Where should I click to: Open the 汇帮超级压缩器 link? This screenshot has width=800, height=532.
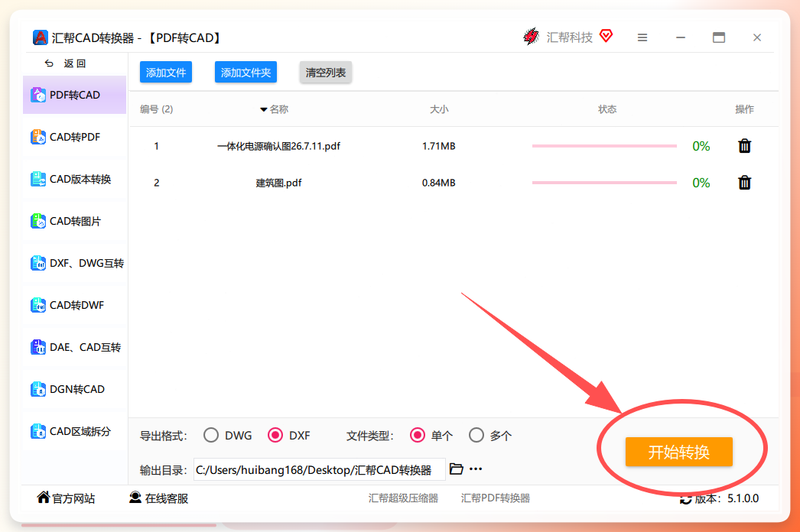pos(403,498)
